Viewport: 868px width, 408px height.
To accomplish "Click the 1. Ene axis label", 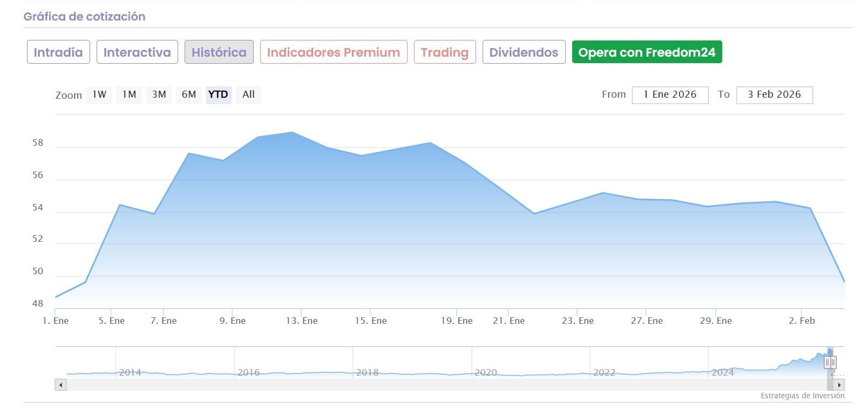I will click(56, 321).
